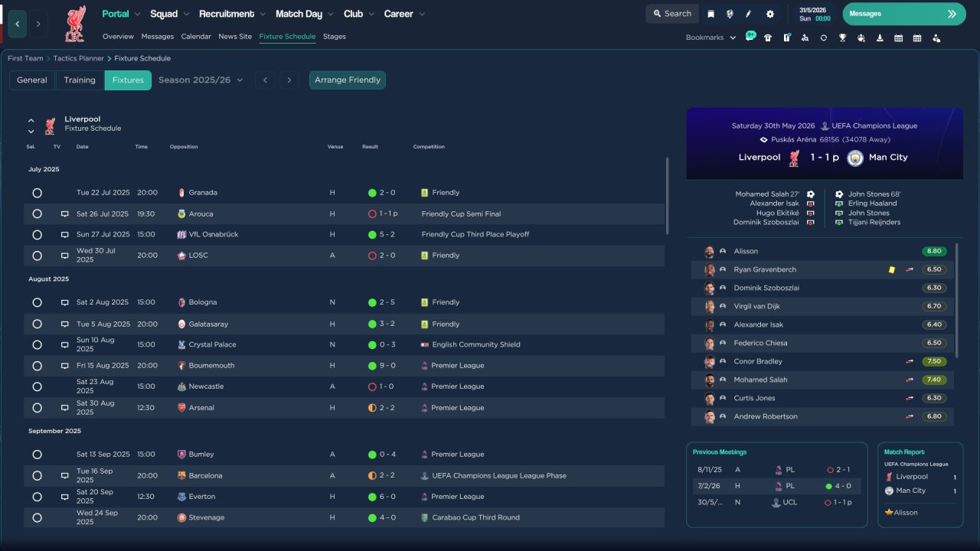Open the Calendar sub-tab
Image resolution: width=980 pixels, height=551 pixels.
pos(196,37)
